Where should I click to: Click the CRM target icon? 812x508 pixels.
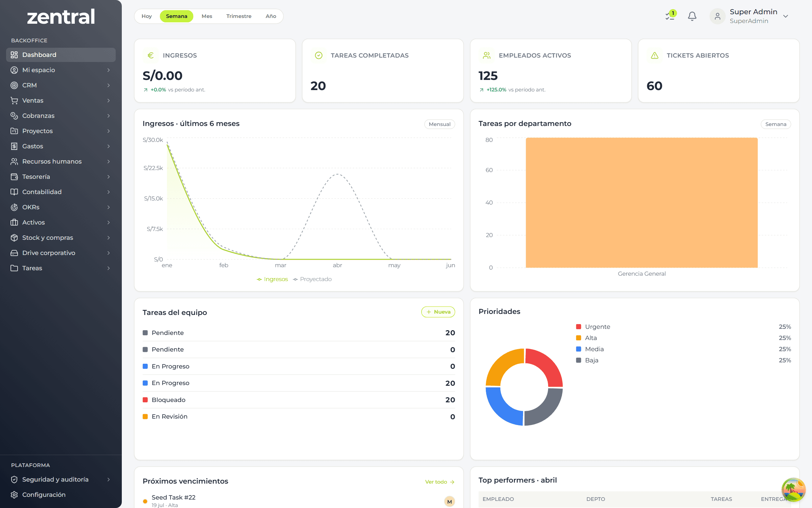tap(14, 85)
